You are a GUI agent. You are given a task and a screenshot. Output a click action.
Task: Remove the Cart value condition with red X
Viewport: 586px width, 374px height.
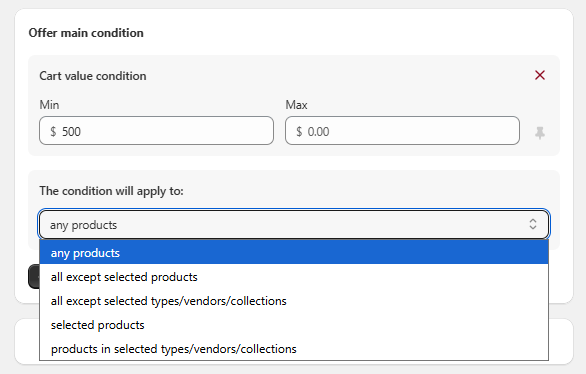(540, 75)
